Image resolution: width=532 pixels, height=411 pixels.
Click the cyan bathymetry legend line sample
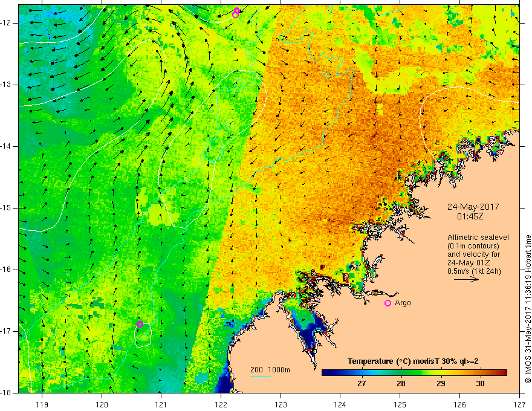261,376
